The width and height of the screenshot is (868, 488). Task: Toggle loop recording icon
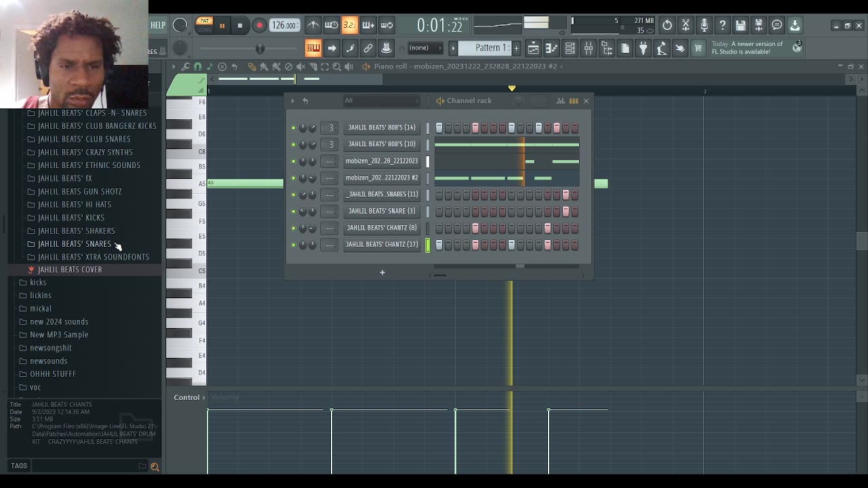click(x=387, y=26)
